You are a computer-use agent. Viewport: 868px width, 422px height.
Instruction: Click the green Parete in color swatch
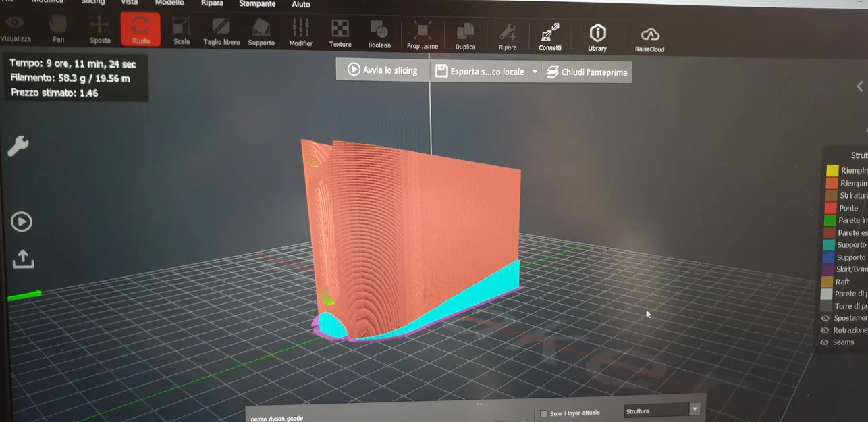[830, 220]
